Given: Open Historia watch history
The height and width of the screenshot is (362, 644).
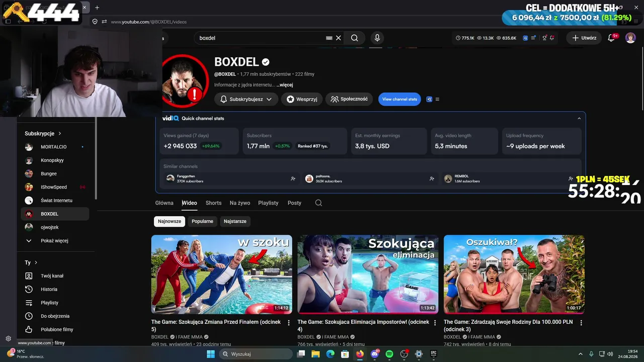Looking at the screenshot, I should pos(55,289).
